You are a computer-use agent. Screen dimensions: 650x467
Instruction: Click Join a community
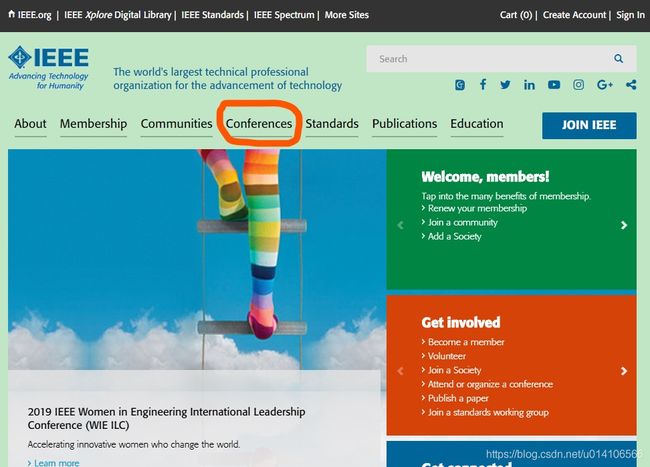463,223
